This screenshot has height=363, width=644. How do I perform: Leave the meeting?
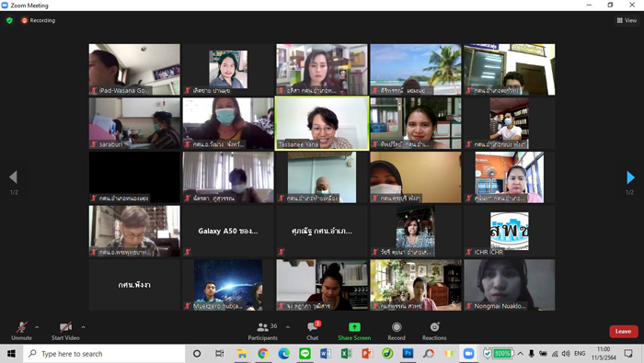click(623, 332)
